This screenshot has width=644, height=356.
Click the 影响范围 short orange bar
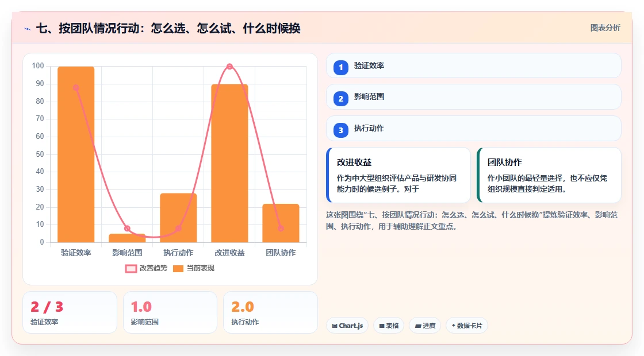tap(127, 238)
